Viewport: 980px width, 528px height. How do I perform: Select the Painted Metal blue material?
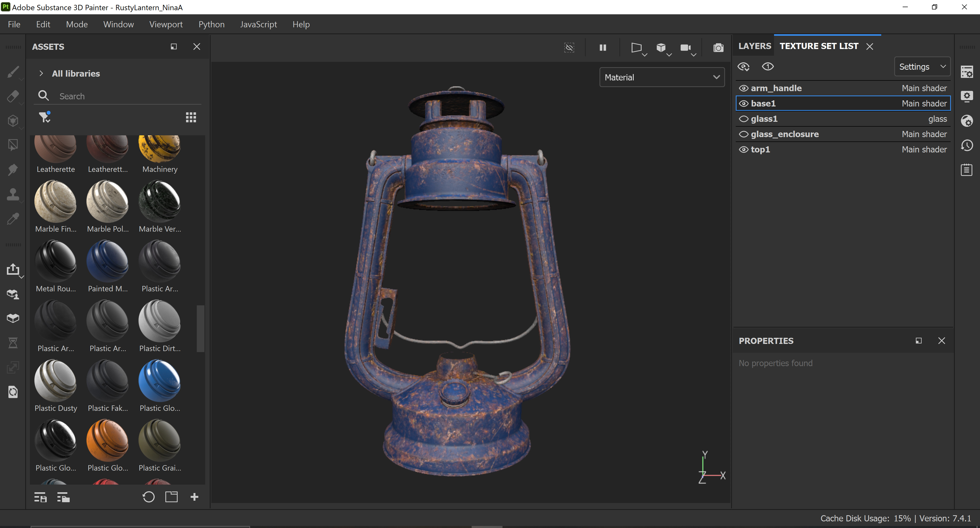pyautogui.click(x=108, y=261)
